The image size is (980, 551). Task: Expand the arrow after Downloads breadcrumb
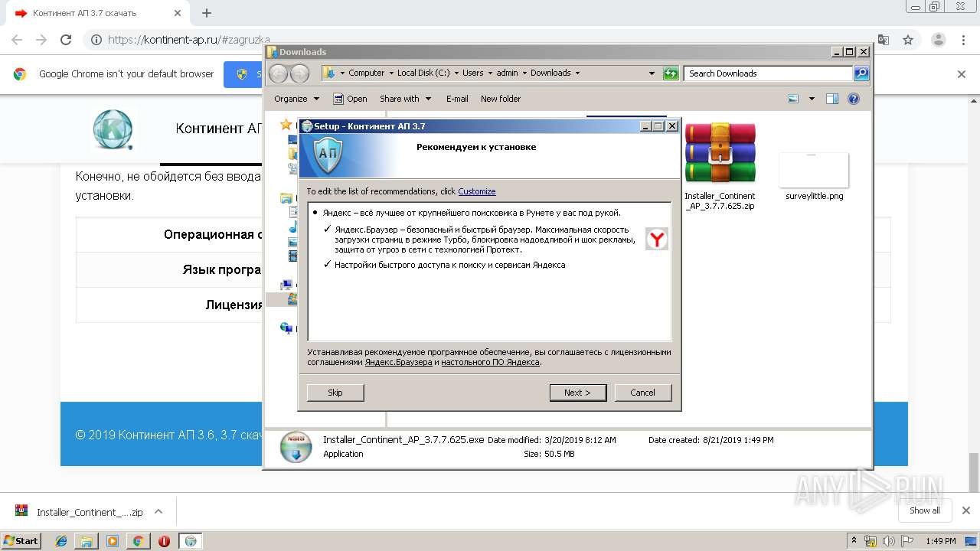point(577,73)
